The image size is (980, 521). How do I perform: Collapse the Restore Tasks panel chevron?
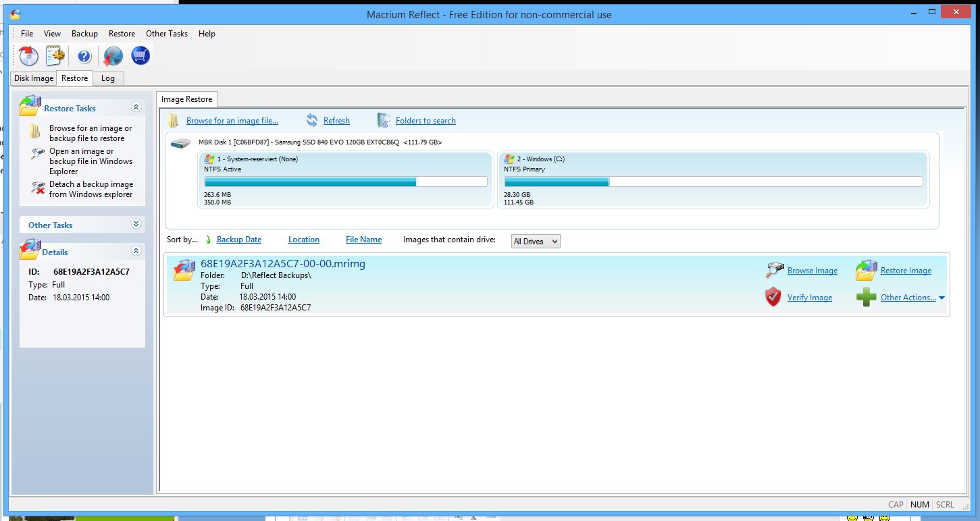[136, 107]
